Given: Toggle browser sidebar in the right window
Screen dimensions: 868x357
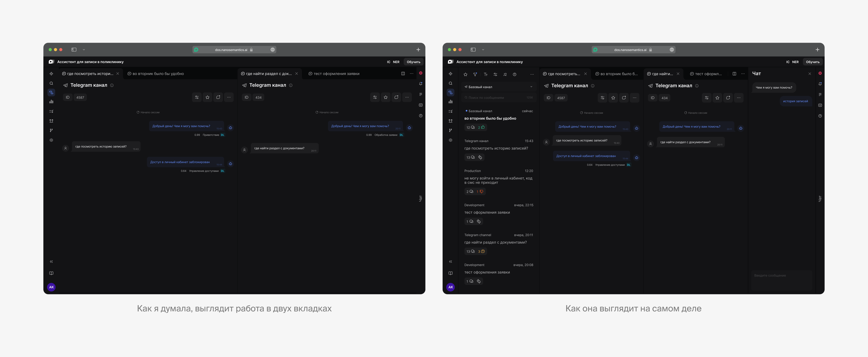Looking at the screenshot, I should 473,49.
